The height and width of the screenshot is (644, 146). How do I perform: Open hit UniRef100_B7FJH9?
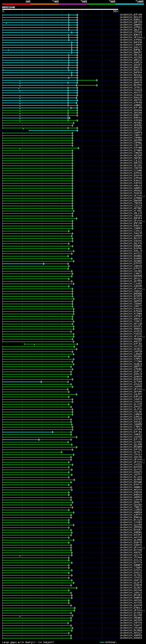tap(131, 15)
